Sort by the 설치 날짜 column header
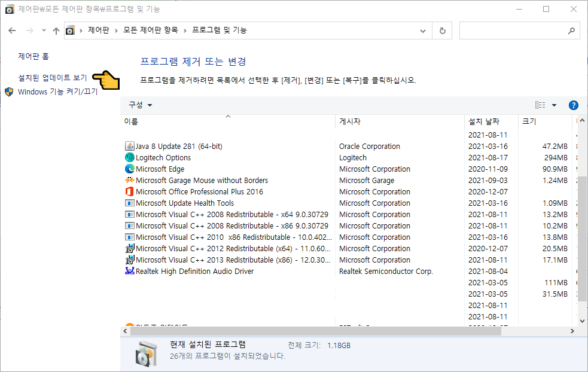 click(491, 121)
